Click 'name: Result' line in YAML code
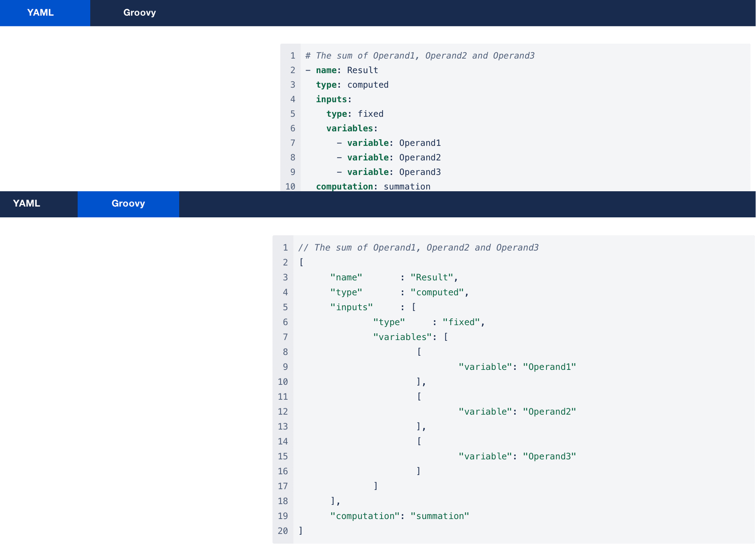 point(346,70)
